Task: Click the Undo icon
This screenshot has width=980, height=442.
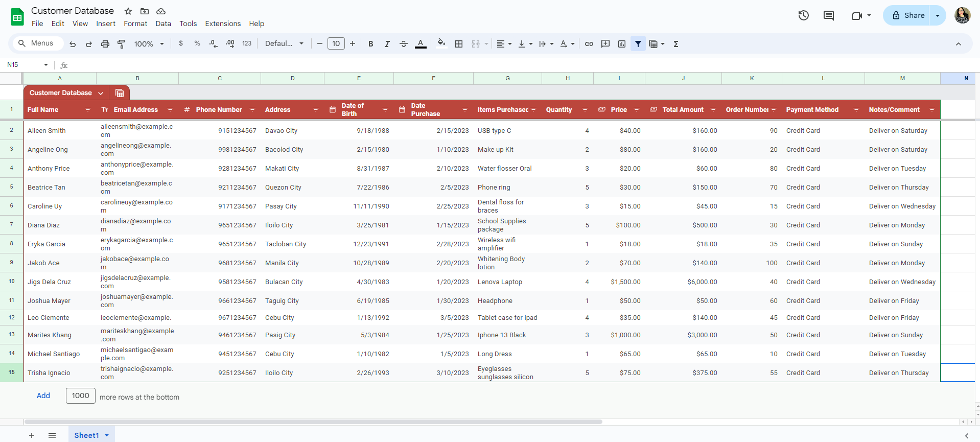Action: pos(73,44)
